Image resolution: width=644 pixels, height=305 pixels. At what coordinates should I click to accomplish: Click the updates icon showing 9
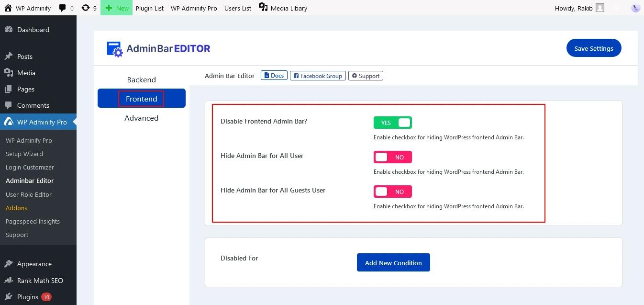(86, 8)
